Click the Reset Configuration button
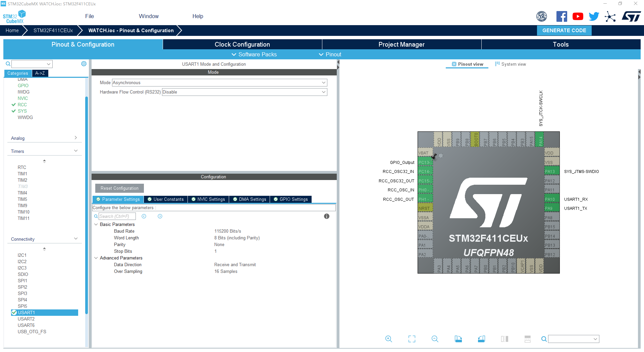 click(x=119, y=188)
